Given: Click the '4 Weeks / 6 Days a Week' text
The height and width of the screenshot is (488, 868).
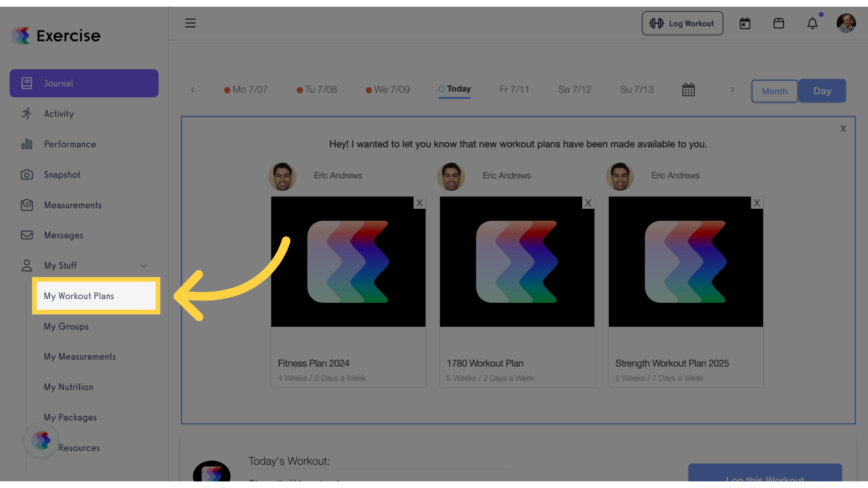Looking at the screenshot, I should click(x=321, y=378).
